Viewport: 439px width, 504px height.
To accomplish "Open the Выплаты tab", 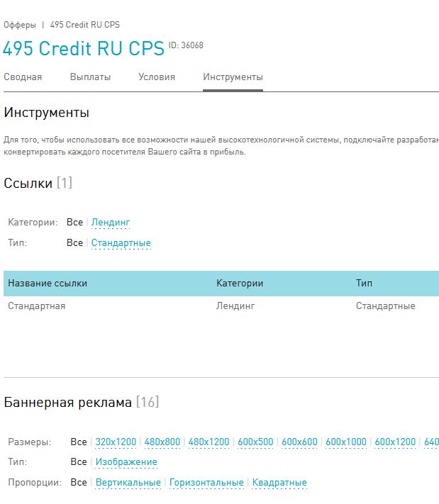I will coord(90,77).
